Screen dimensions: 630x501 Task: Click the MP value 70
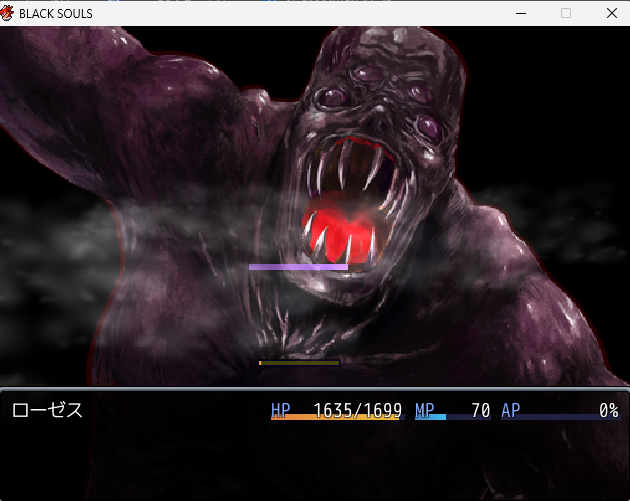481,411
